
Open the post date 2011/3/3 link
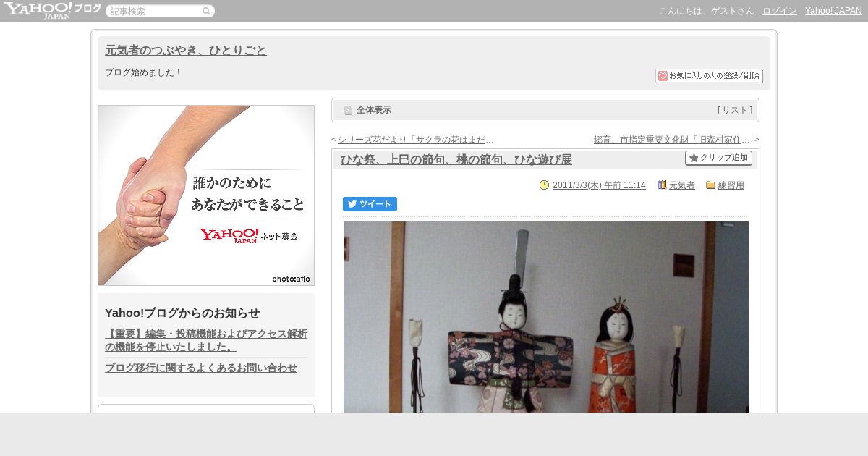[599, 185]
